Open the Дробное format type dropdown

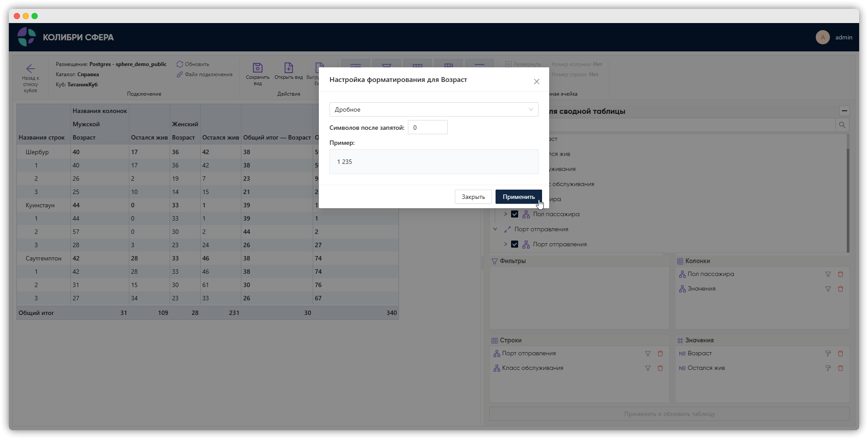[434, 109]
